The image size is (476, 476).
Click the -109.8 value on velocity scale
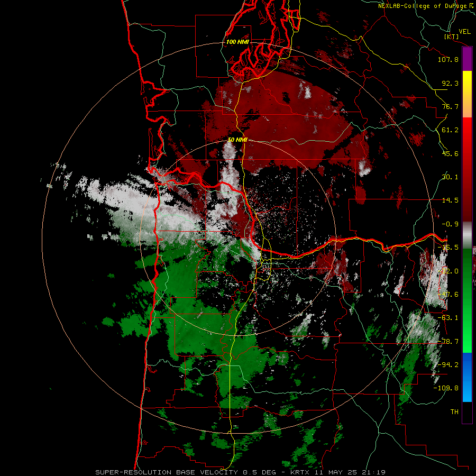coord(446,388)
